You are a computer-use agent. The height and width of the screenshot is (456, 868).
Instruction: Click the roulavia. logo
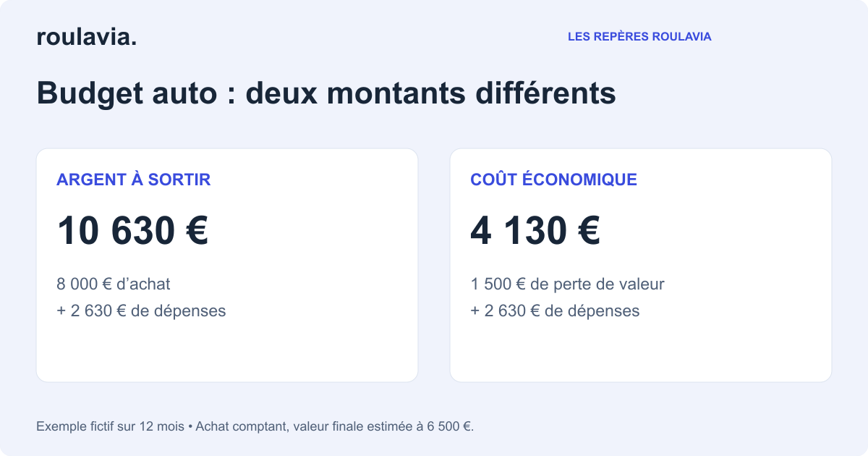(87, 37)
